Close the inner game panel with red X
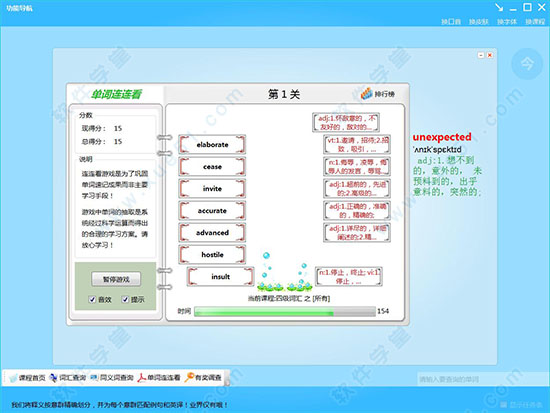Image resolution: width=550 pixels, height=413 pixels. (x=490, y=55)
